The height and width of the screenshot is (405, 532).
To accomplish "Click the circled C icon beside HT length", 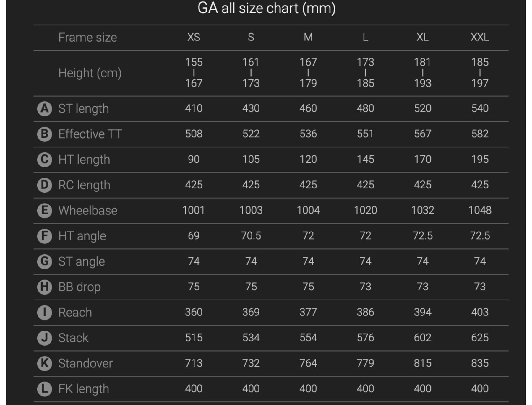I will point(45,160).
